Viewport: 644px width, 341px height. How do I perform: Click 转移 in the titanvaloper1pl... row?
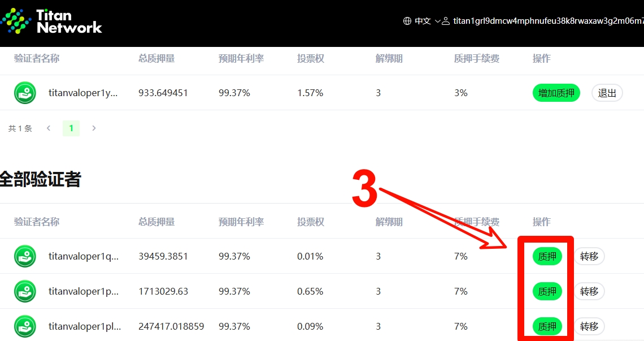589,326
